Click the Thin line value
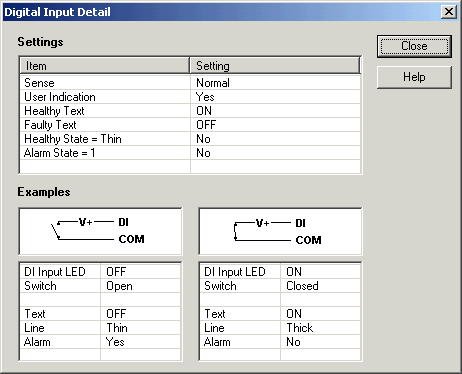462x374 pixels. 117,328
